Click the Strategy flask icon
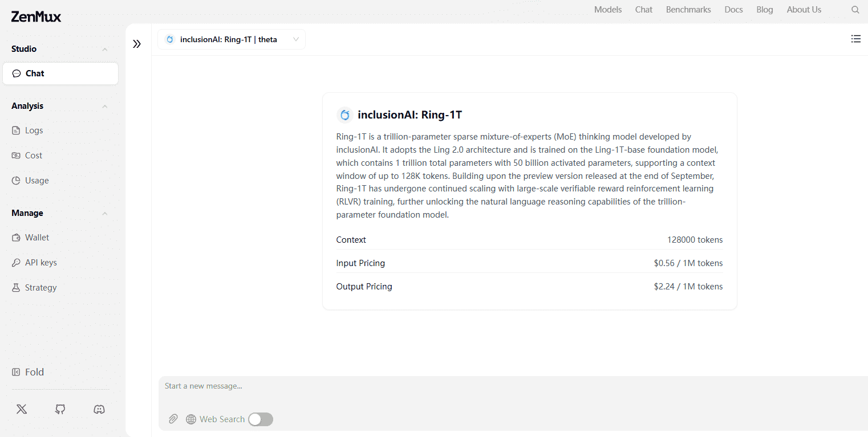Image resolution: width=868 pixels, height=437 pixels. [x=16, y=288]
